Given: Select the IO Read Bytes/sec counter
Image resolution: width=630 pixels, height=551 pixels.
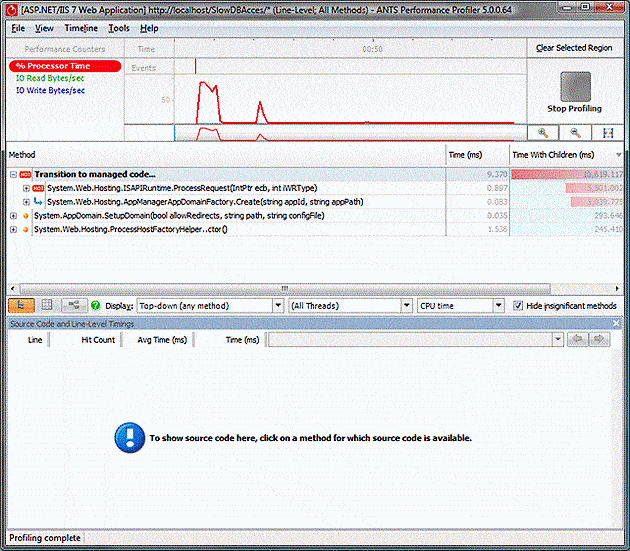Looking at the screenshot, I should click(50, 78).
